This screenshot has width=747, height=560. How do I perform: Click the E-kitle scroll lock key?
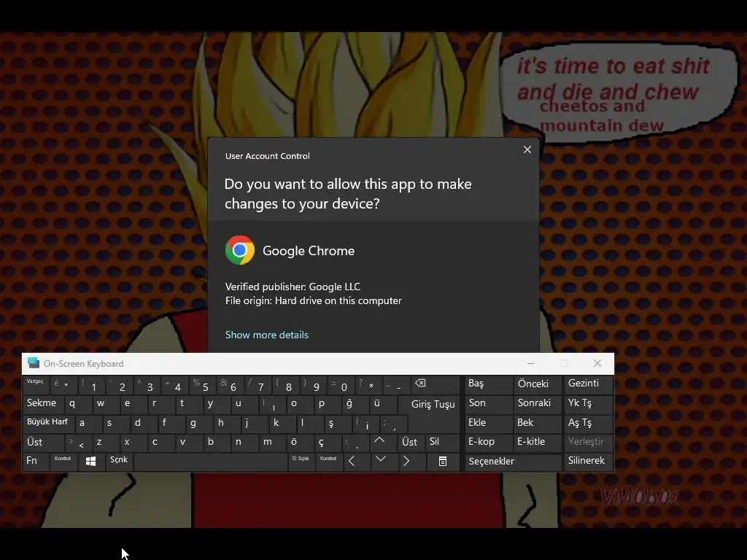[x=538, y=442]
